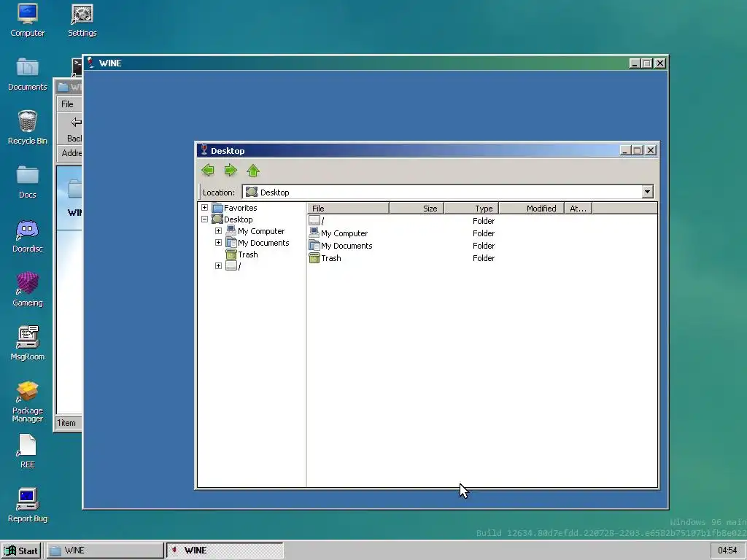The width and height of the screenshot is (747, 560).
Task: Open the Location dropdown arrow
Action: pyautogui.click(x=647, y=192)
